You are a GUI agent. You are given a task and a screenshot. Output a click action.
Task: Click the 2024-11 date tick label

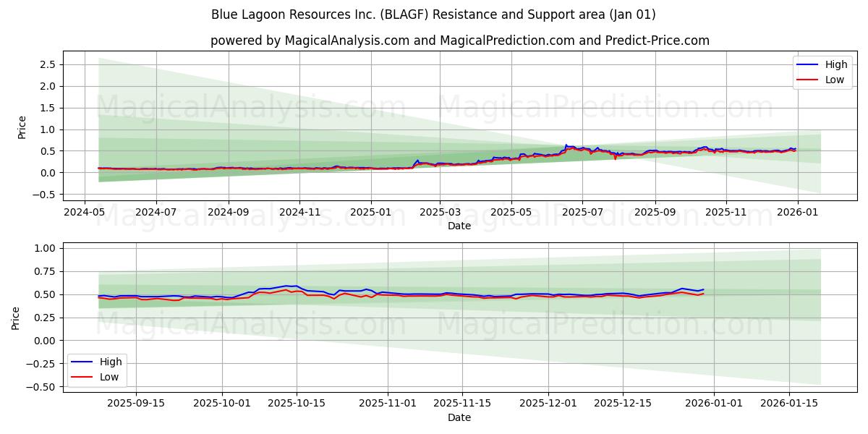click(299, 213)
